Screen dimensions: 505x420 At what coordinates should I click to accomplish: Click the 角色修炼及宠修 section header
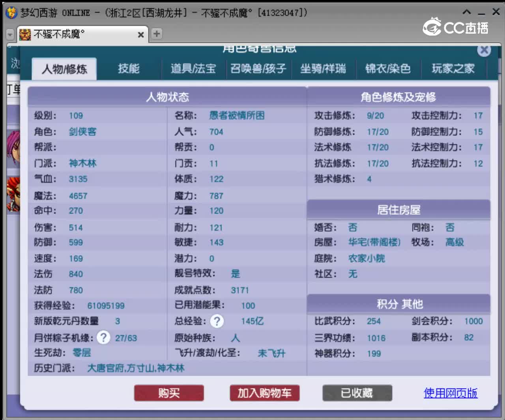pos(398,97)
